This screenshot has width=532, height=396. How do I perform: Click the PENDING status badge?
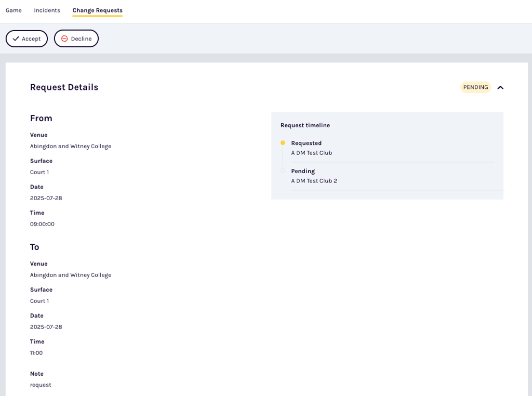(475, 87)
